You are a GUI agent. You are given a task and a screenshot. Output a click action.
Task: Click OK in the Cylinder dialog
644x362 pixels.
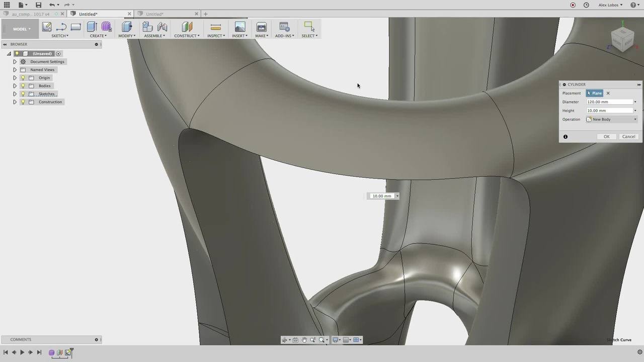click(x=606, y=137)
